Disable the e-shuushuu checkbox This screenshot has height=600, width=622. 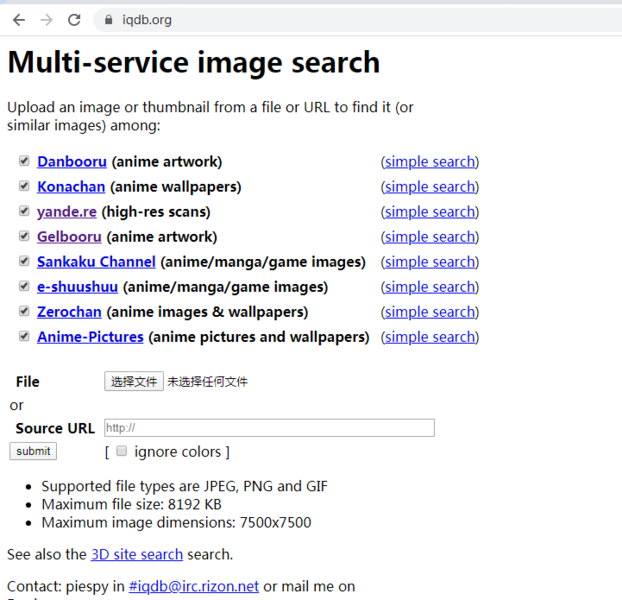click(24, 286)
